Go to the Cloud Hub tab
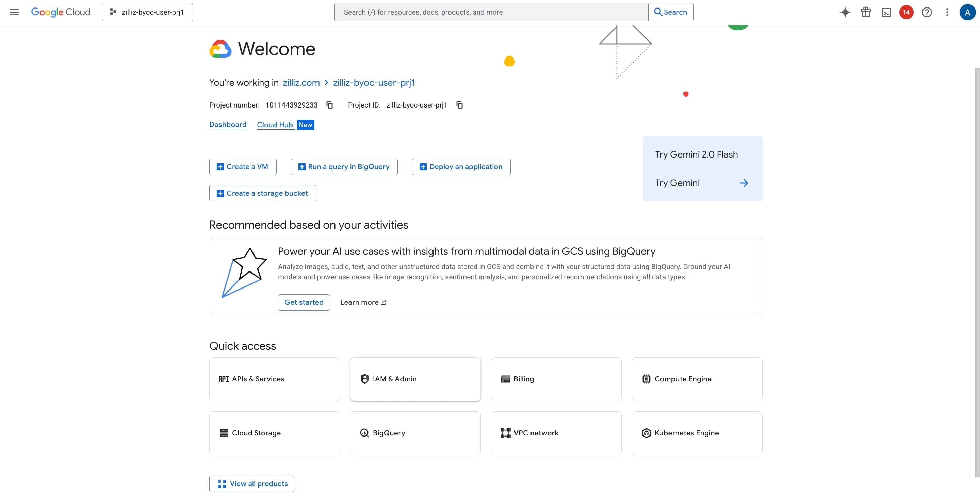The width and height of the screenshot is (980, 494). point(275,125)
